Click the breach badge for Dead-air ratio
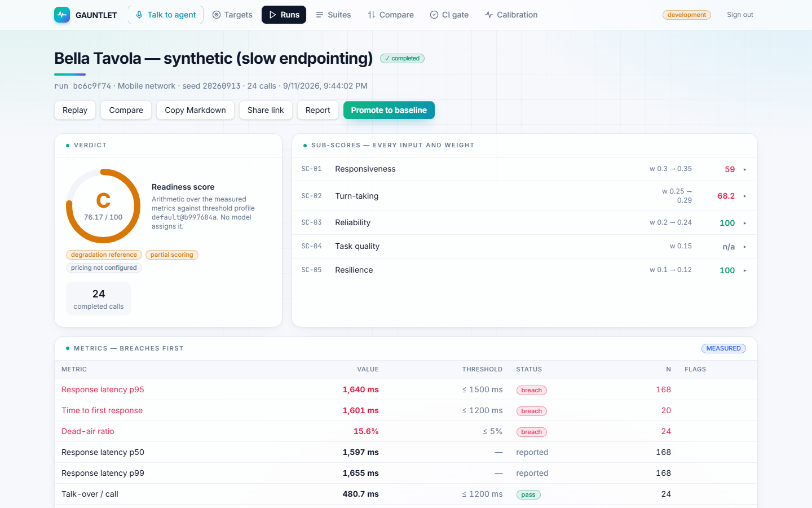This screenshot has height=508, width=812. 531,432
